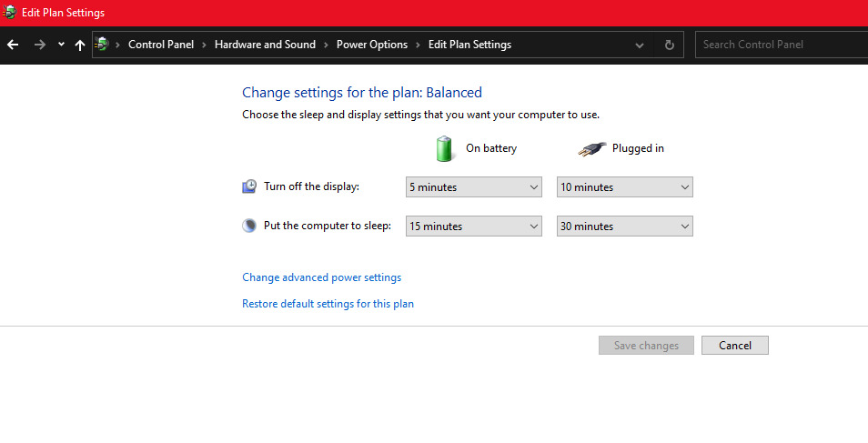Click the Power Options icon in address bar

point(101,44)
